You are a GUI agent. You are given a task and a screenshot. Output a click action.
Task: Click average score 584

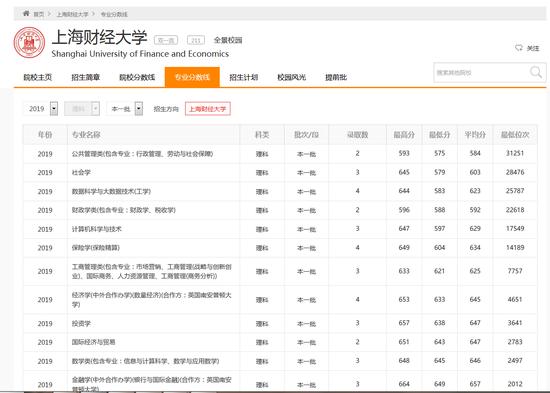click(x=475, y=153)
